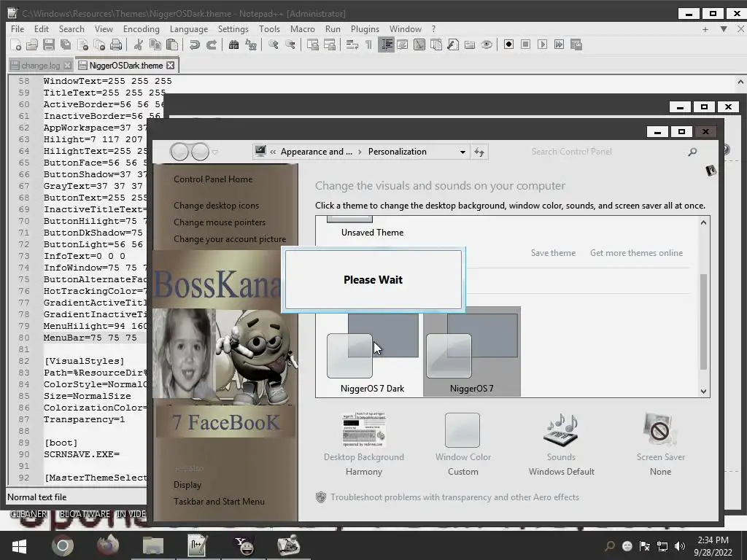Click the double chevron before Appearance breadcrumb

tap(273, 152)
